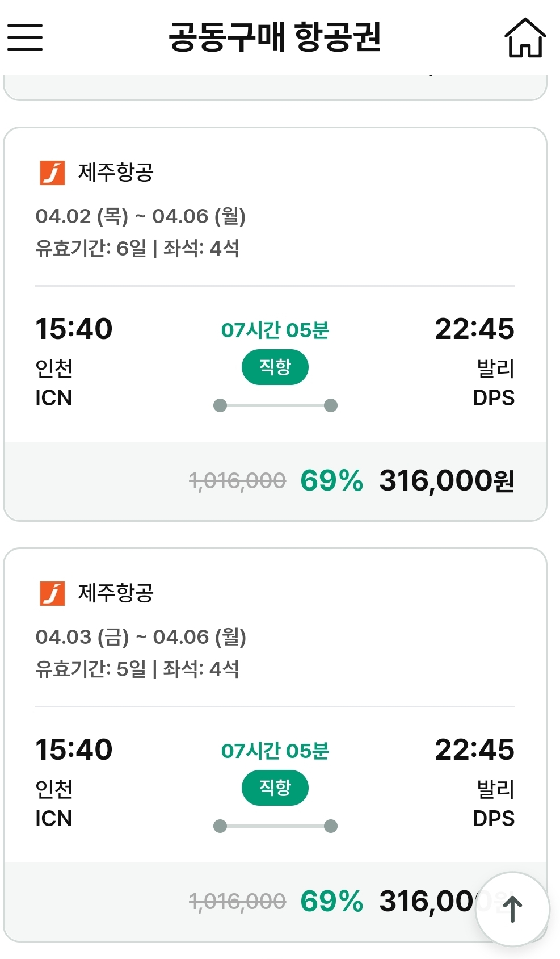Screen dimensions: 560x959
Task: Tap 인천 ICN departure in second card
Action: tap(54, 804)
